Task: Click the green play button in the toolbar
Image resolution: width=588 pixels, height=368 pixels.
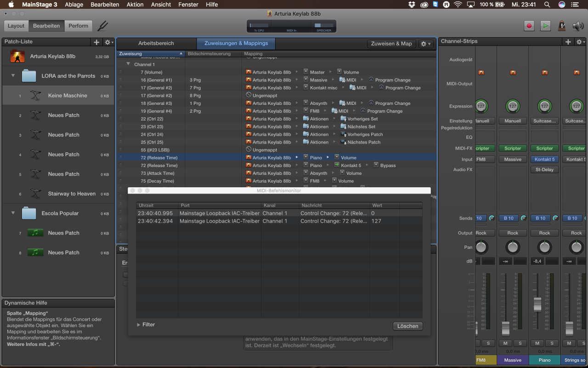Action: [x=545, y=26]
